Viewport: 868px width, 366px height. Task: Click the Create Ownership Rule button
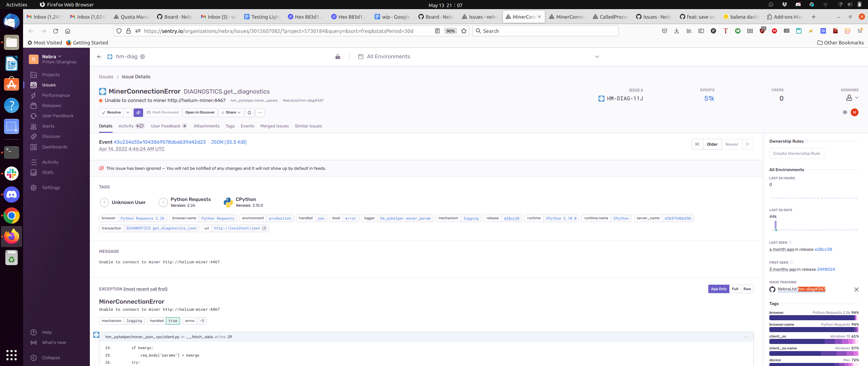tap(796, 153)
